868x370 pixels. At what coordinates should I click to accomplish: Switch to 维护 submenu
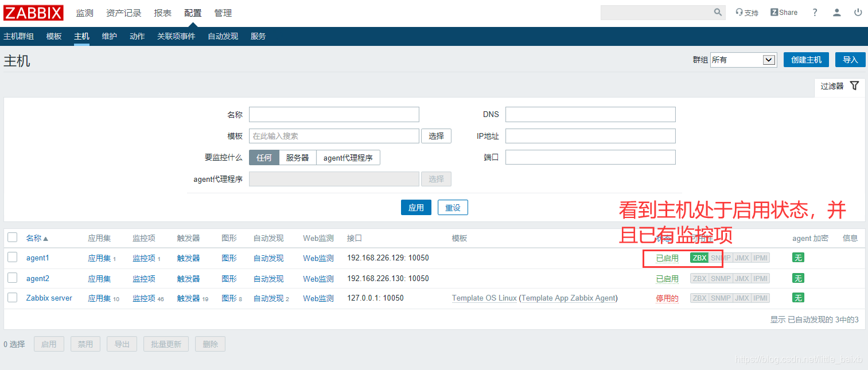click(110, 36)
